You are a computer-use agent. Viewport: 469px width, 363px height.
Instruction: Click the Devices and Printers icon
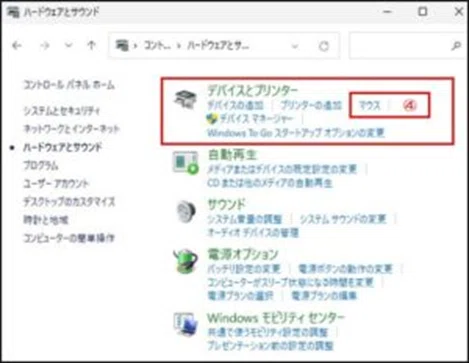coord(186,99)
